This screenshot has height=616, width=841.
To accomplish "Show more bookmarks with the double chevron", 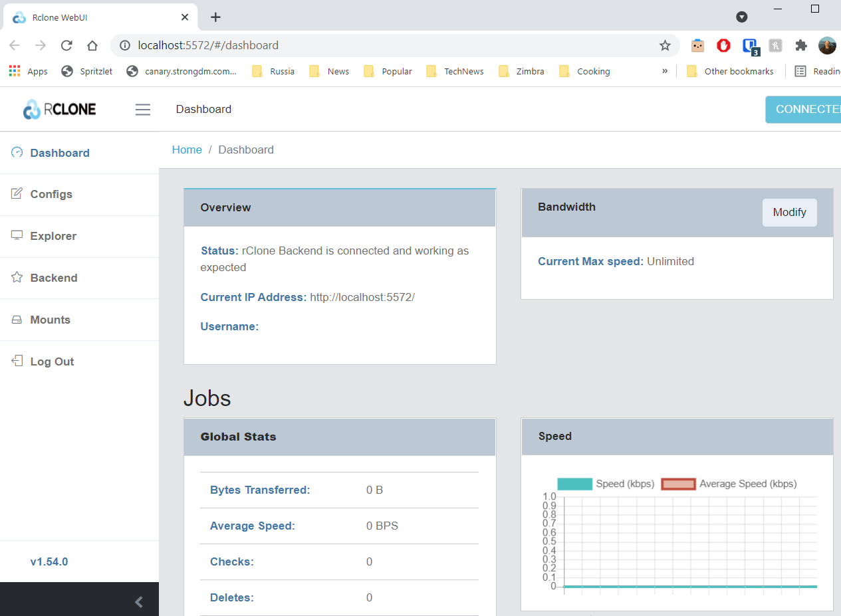I will click(x=665, y=71).
